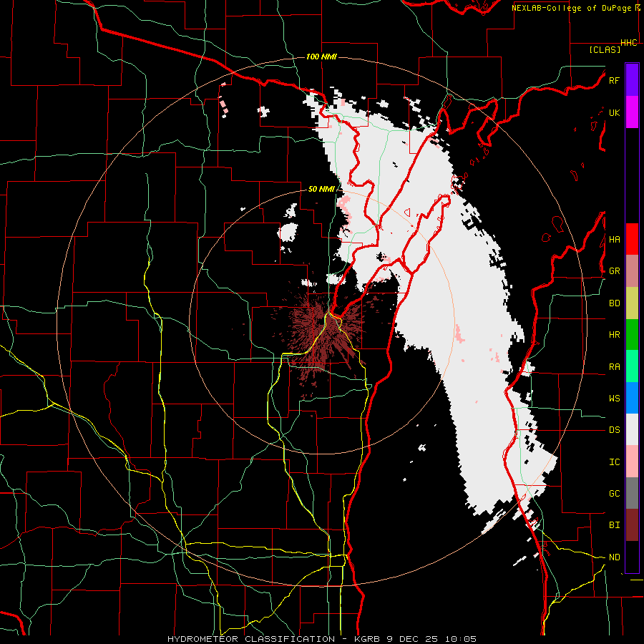Click the BD legend label
This screenshot has width=644, height=644.
(x=614, y=303)
